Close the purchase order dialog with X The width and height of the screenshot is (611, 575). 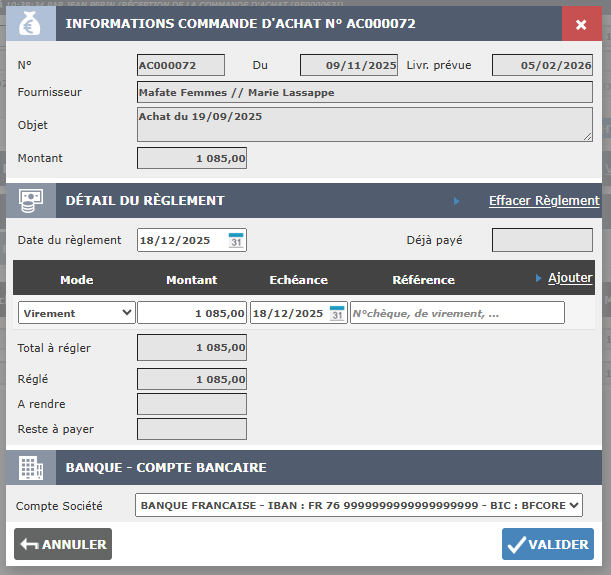click(x=581, y=24)
